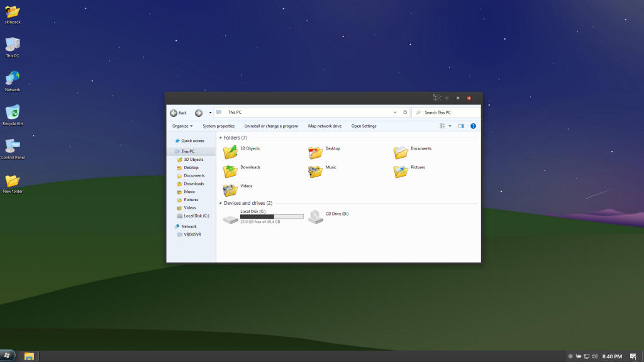The image size is (644, 362).
Task: Click Map network drive command
Action: [x=325, y=126]
